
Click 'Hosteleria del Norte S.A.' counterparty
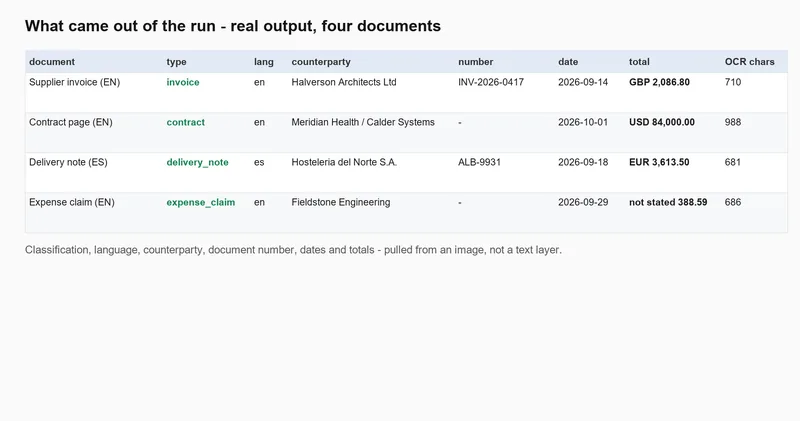tap(344, 162)
